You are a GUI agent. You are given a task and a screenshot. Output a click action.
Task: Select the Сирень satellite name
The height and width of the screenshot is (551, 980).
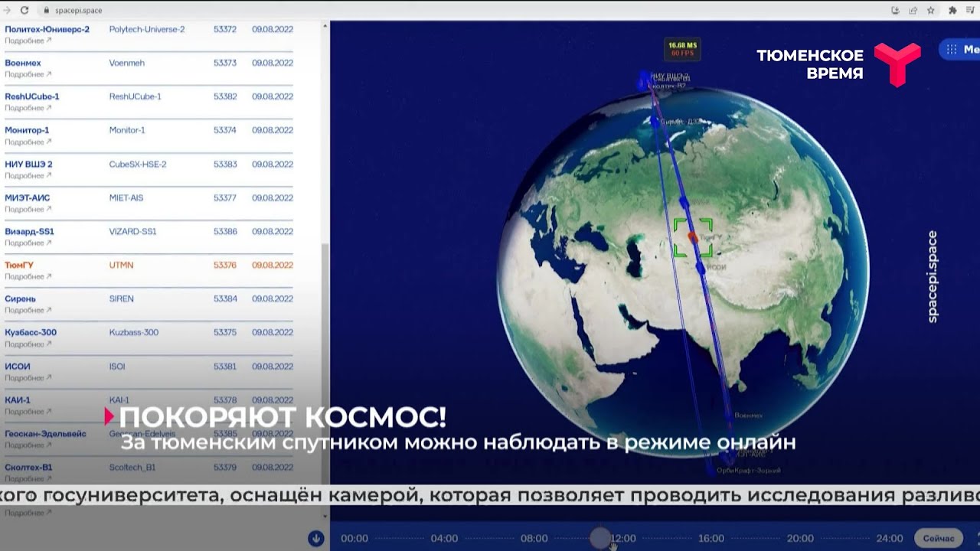(20, 298)
